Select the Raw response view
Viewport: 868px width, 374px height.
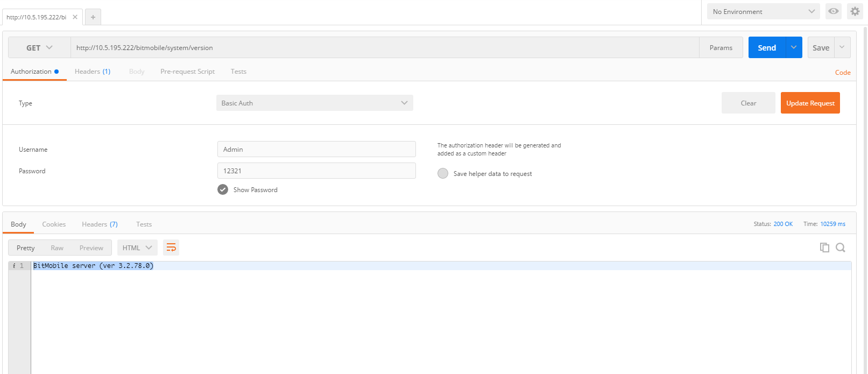click(57, 248)
